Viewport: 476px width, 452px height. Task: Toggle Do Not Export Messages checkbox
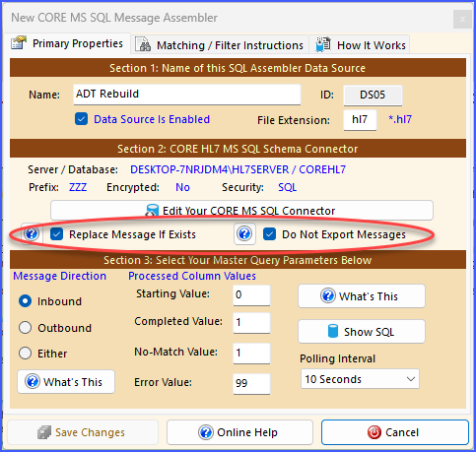pos(269,234)
